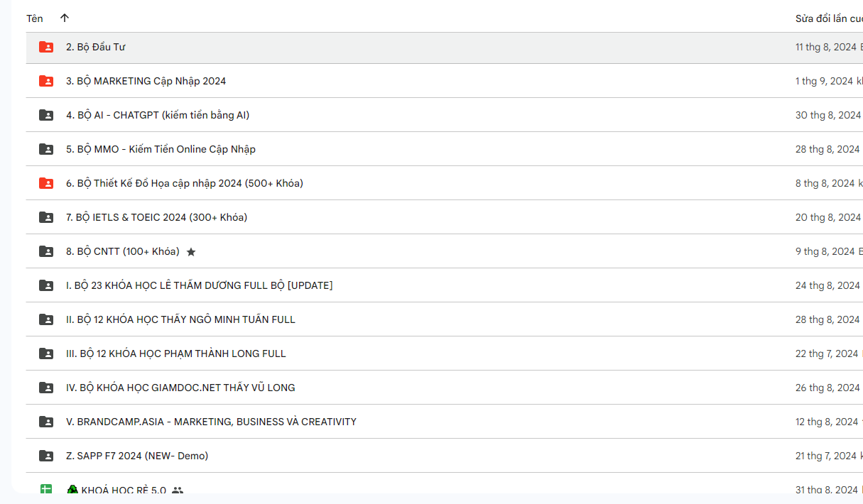The width and height of the screenshot is (863, 504).
Task: Select BỘ 12 KHÓA HỌC THẦY NGÔ MINH TUẤN
Action: coord(180,319)
